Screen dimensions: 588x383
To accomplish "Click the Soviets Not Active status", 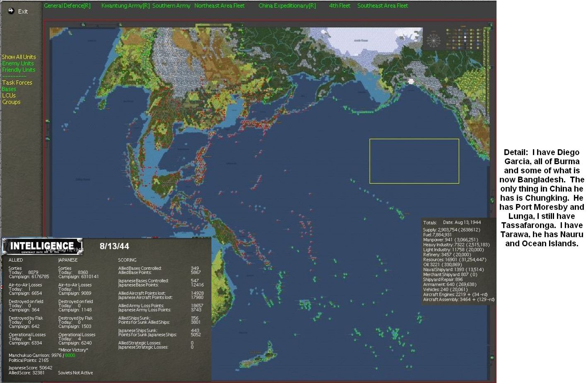I will (75, 373).
